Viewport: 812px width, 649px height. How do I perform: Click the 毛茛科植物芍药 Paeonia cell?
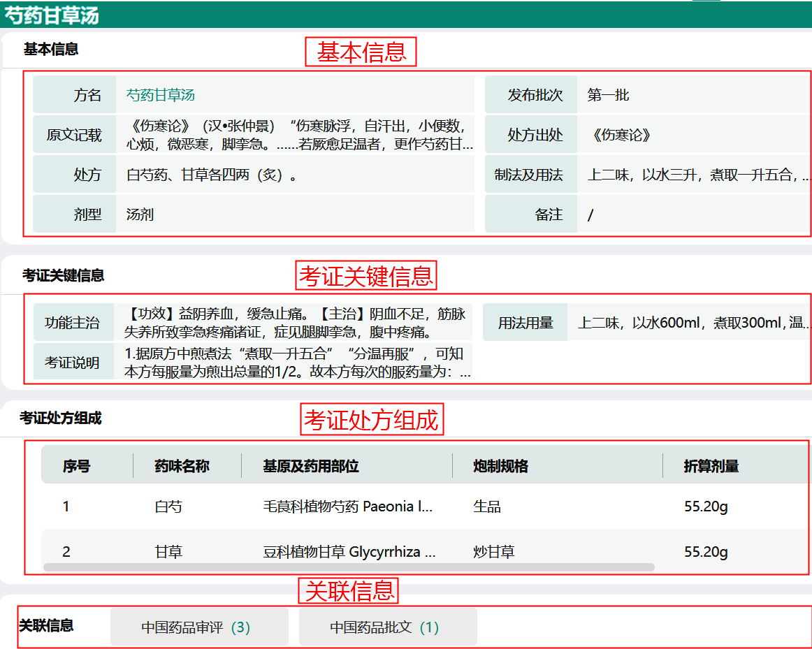click(347, 506)
